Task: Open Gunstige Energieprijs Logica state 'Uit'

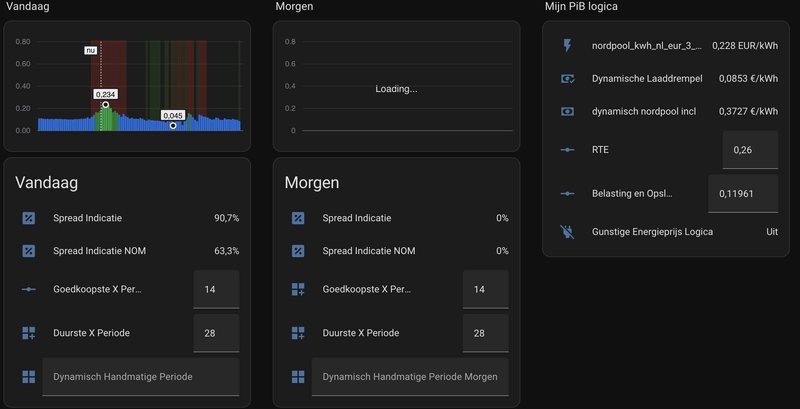Action: click(x=771, y=231)
